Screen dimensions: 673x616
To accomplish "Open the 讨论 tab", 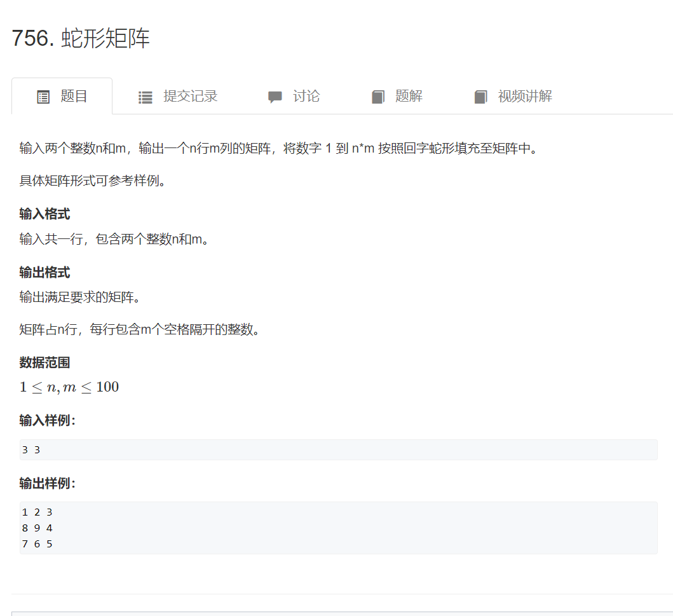I will pos(305,96).
